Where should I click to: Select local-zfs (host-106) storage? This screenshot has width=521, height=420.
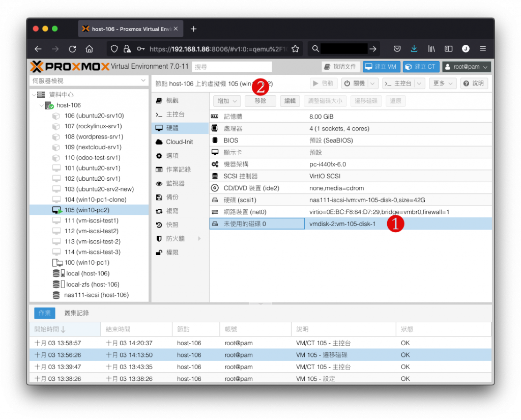coord(89,284)
